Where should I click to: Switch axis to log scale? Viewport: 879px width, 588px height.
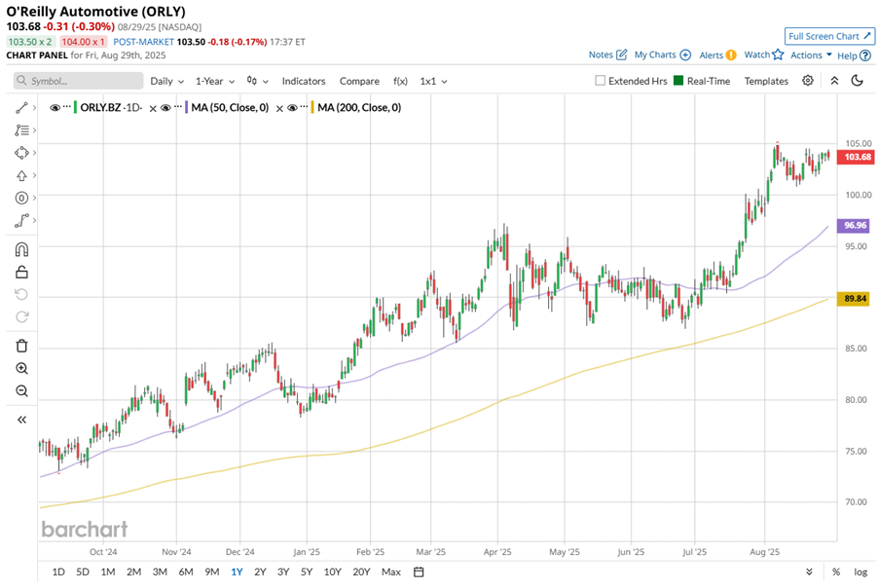(861, 571)
